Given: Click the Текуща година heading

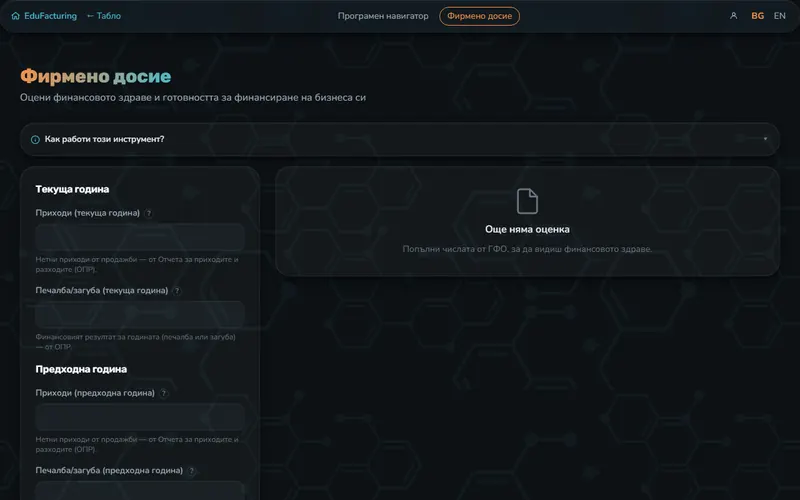Looking at the screenshot, I should [x=72, y=189].
